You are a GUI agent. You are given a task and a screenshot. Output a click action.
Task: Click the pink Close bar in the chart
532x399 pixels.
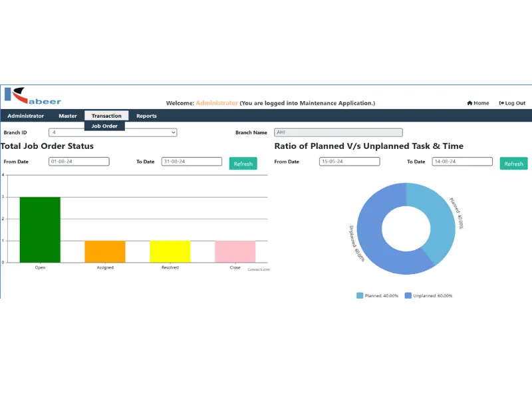click(233, 251)
